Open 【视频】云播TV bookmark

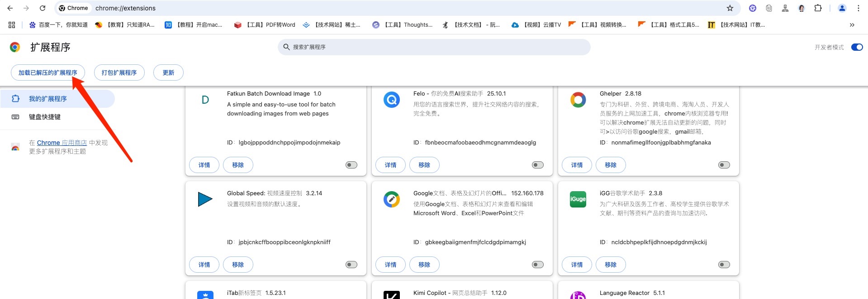536,25
